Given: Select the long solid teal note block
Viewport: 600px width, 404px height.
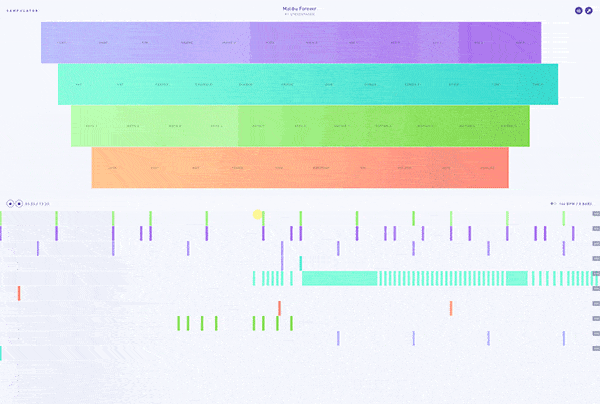Looking at the screenshot, I should (x=339, y=278).
